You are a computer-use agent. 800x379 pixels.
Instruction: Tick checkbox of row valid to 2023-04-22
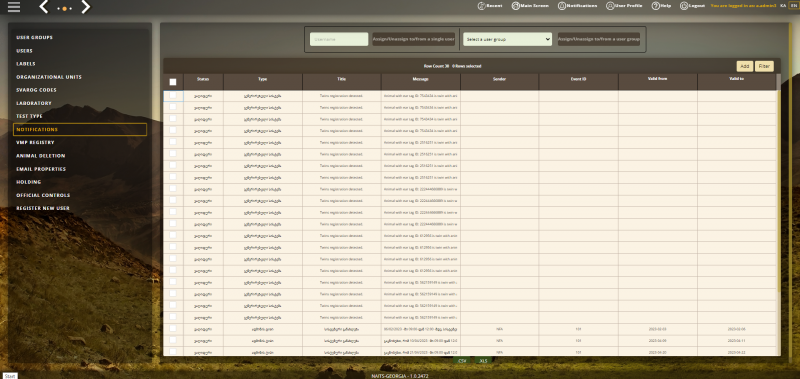(x=173, y=351)
